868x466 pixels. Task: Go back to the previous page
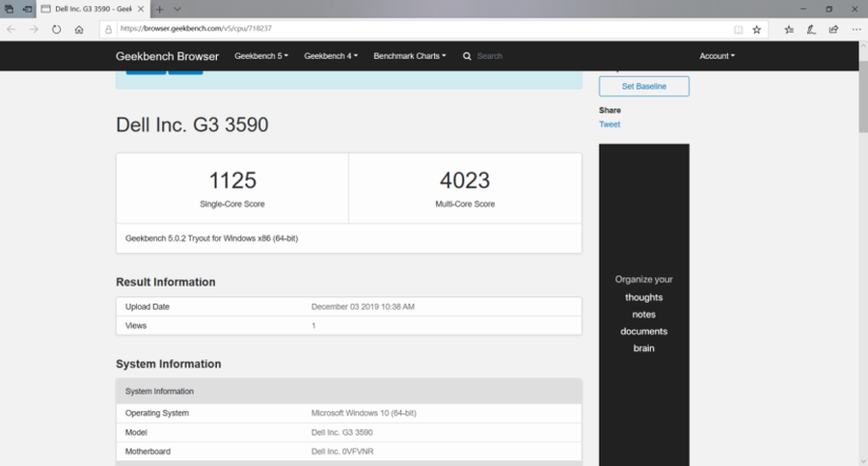(11, 29)
